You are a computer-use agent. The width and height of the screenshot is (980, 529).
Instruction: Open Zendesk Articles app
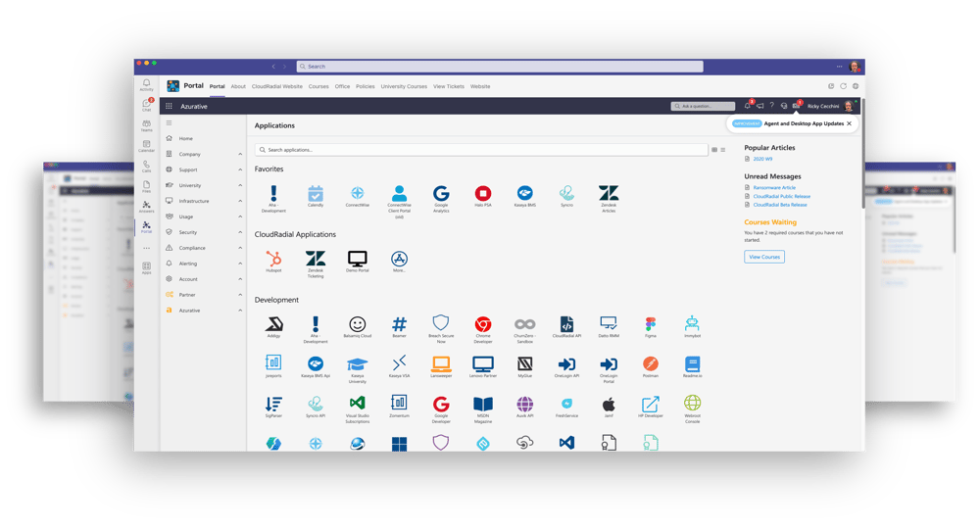609,199
